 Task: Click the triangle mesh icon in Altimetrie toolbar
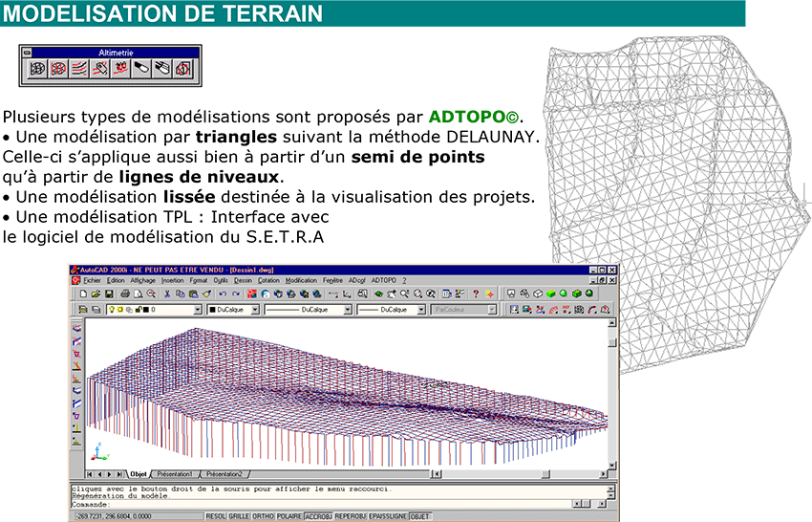(37, 69)
